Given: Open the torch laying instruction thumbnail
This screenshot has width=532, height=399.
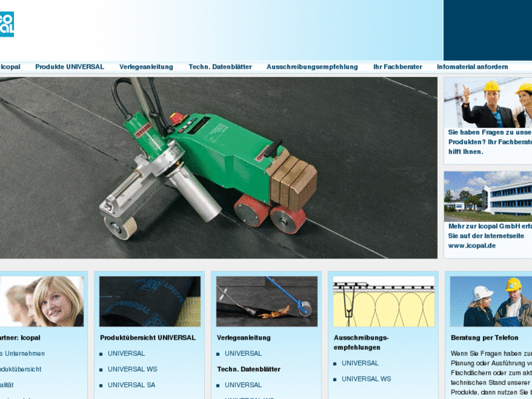Looking at the screenshot, I should (x=266, y=301).
